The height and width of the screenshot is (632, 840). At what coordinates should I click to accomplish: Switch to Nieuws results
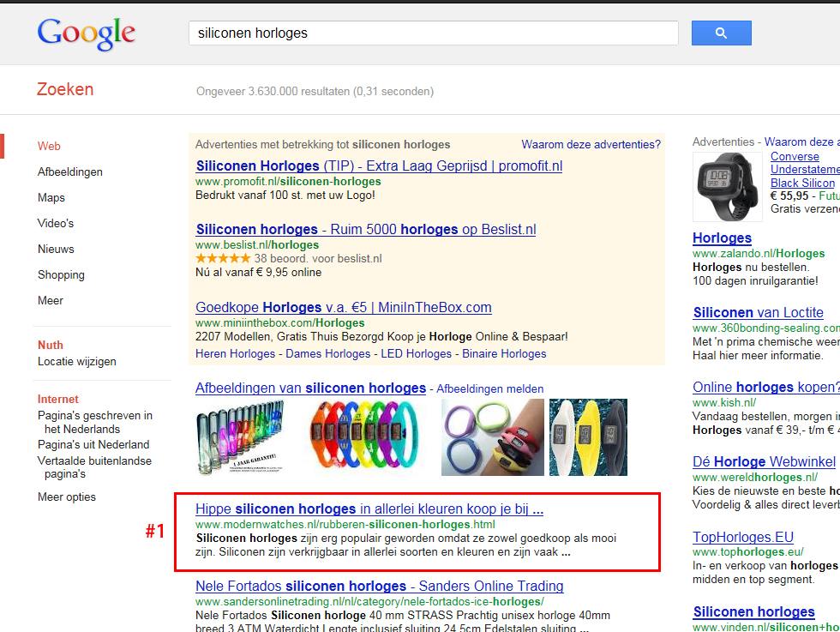click(x=56, y=250)
